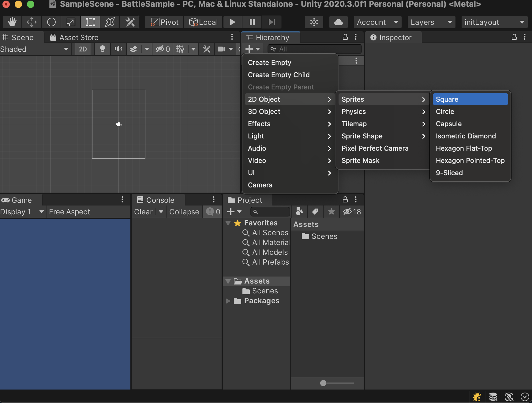Image resolution: width=532 pixels, height=403 pixels.
Task: Toggle scene audio
Action: pos(118,49)
